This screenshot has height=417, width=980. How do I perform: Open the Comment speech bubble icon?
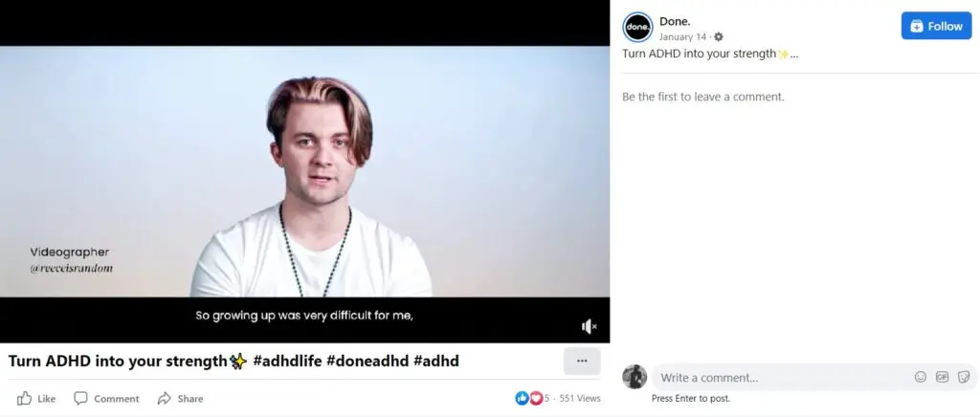point(80,398)
